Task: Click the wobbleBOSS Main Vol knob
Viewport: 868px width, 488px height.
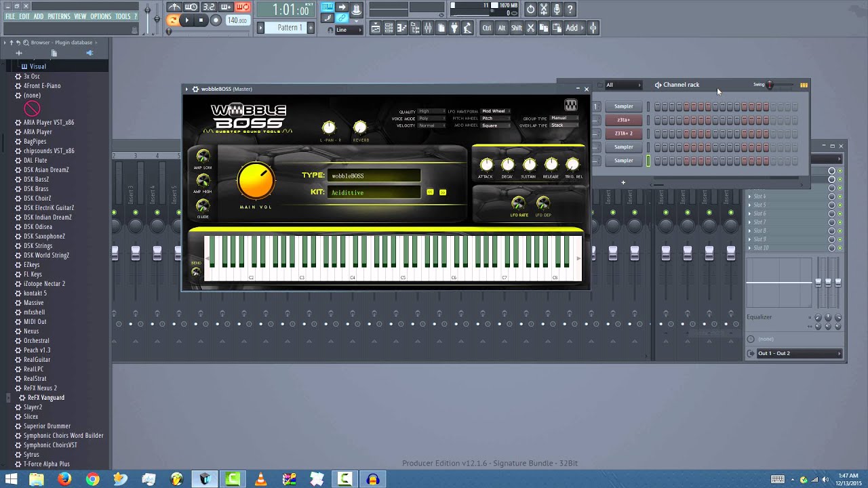Action: pos(256,181)
